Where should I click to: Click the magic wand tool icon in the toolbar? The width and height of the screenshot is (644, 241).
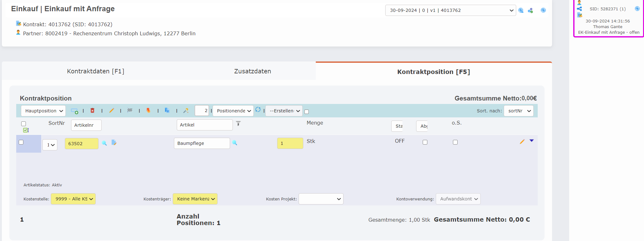[186, 111]
